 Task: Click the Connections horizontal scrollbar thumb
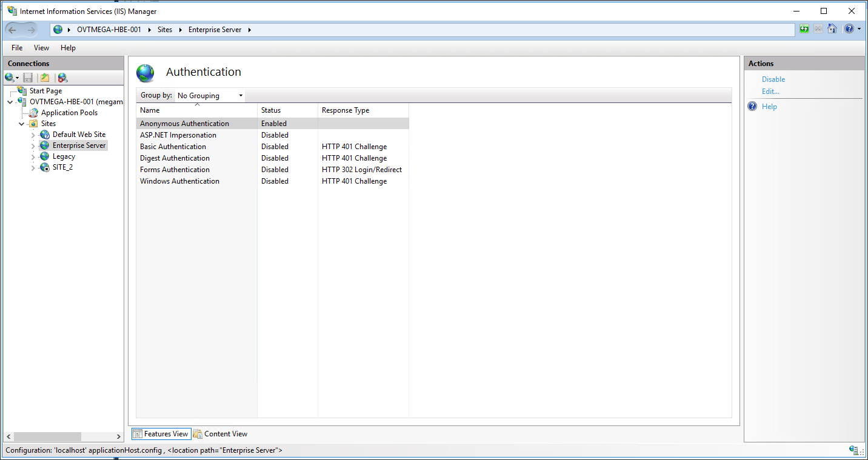pyautogui.click(x=47, y=436)
